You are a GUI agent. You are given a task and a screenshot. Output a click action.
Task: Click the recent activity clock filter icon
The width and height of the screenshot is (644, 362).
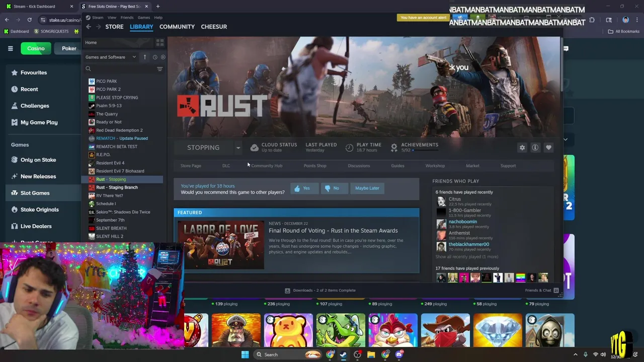click(x=155, y=57)
